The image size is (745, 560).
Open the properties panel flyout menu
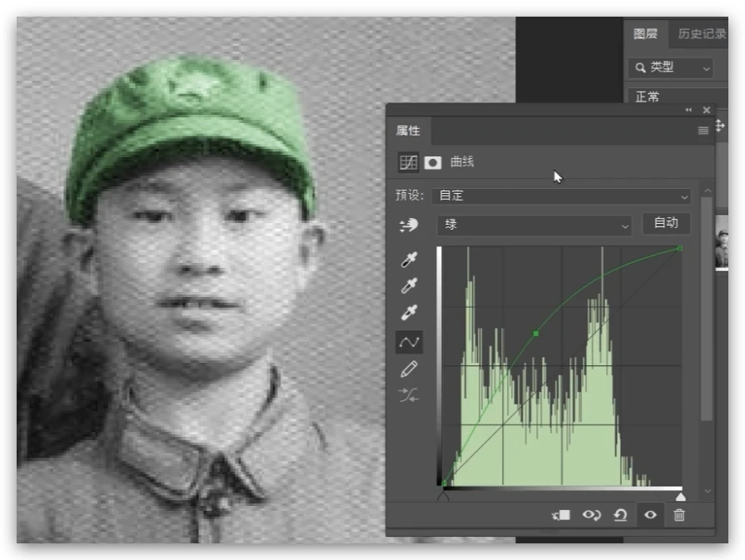(x=703, y=131)
